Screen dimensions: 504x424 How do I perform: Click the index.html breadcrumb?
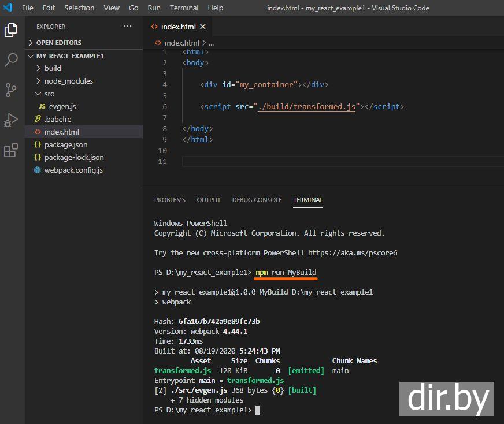pyautogui.click(x=181, y=43)
